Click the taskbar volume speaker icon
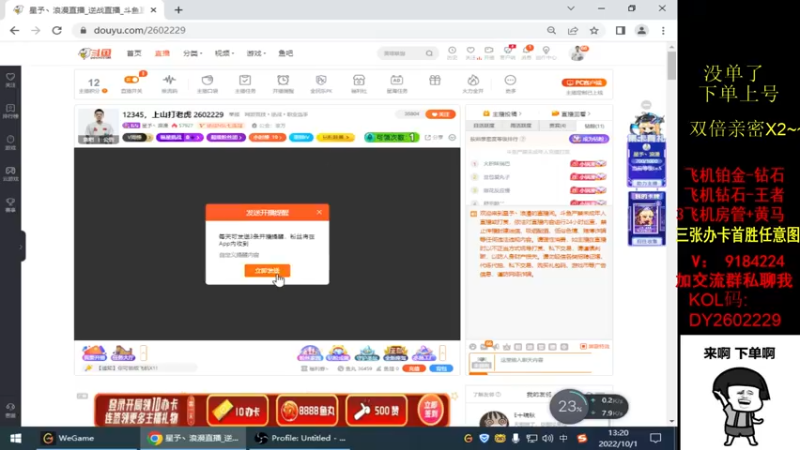 (547, 438)
